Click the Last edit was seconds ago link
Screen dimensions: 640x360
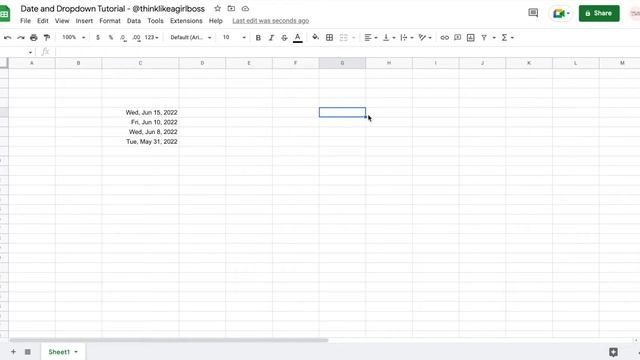click(x=271, y=21)
